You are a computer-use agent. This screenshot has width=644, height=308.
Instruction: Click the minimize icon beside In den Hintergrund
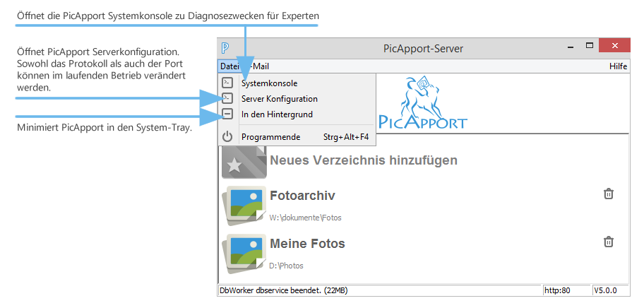click(227, 114)
